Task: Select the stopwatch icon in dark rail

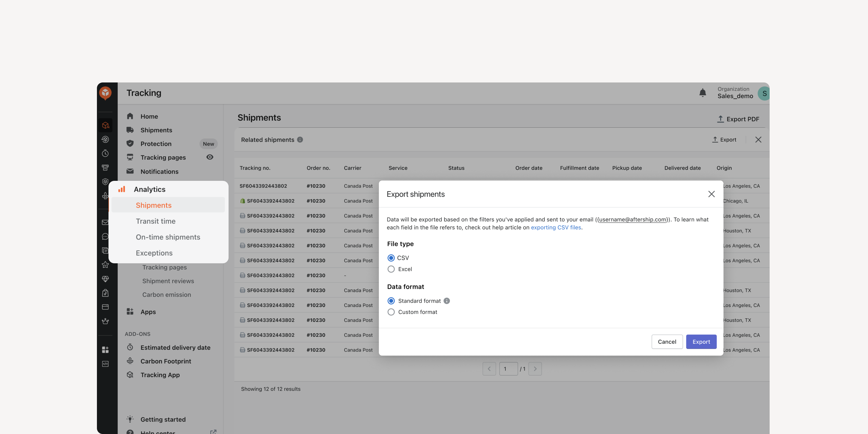Action: click(x=106, y=153)
